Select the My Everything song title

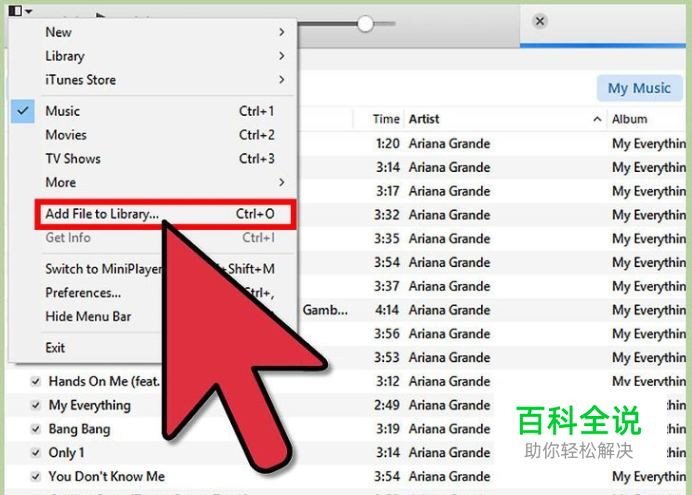(90, 405)
